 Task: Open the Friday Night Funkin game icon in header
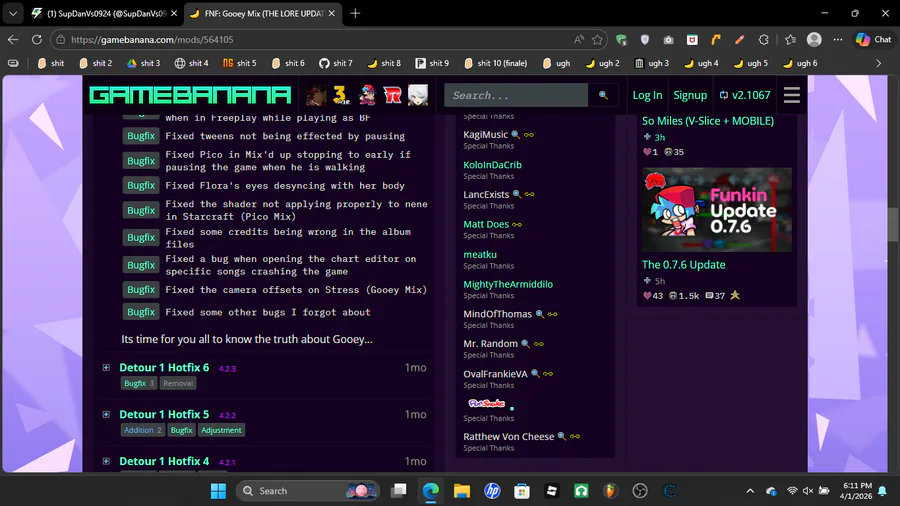coord(367,95)
